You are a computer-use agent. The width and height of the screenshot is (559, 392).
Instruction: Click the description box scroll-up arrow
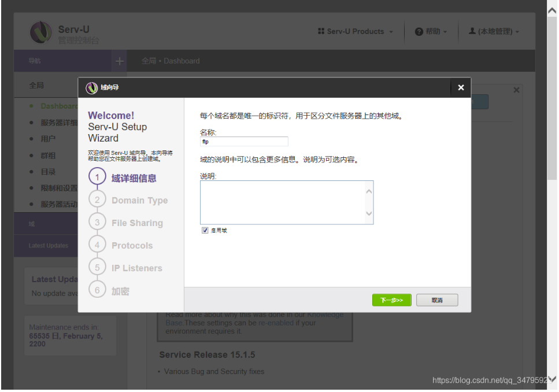click(369, 191)
